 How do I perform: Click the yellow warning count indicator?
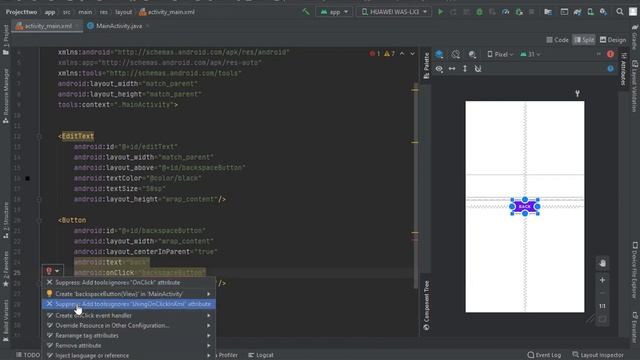tap(389, 53)
